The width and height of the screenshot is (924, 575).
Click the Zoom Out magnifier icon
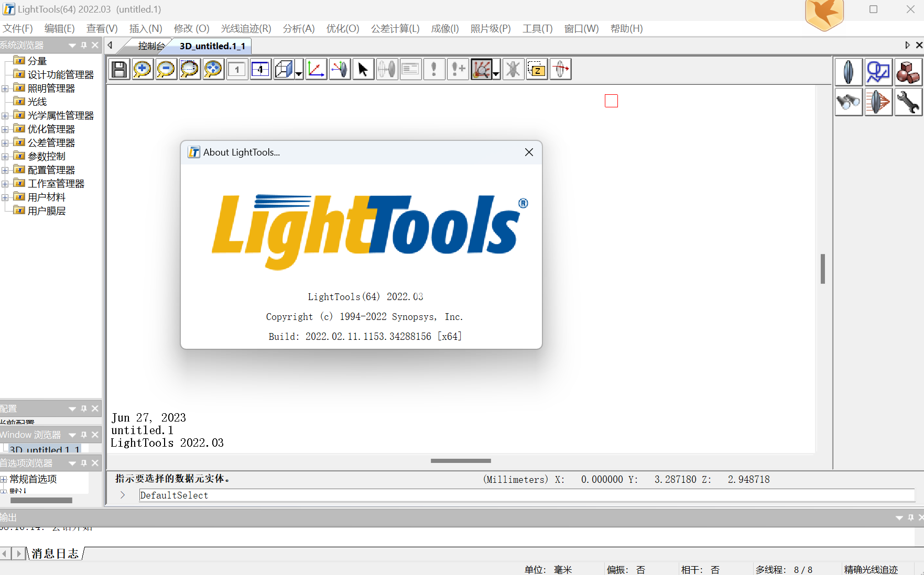166,69
